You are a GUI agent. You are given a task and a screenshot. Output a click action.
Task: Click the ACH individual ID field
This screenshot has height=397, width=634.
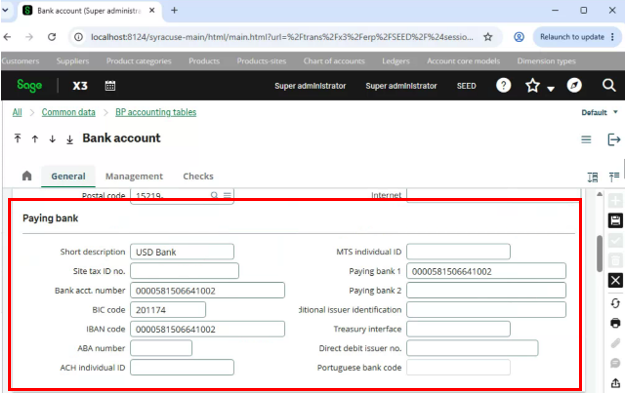tap(182, 367)
